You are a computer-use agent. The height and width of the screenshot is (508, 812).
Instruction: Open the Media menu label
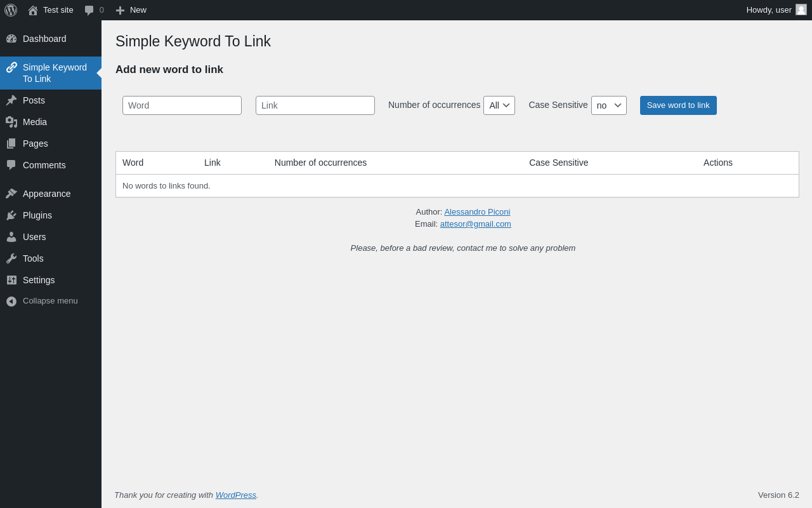(x=35, y=122)
